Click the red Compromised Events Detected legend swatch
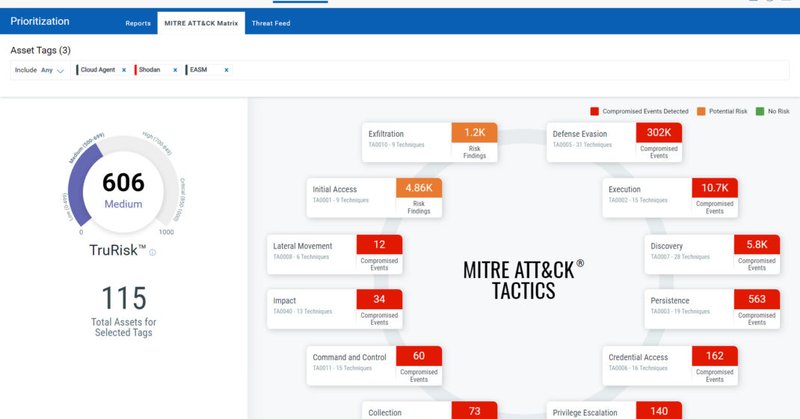Image resolution: width=800 pixels, height=419 pixels. [594, 111]
